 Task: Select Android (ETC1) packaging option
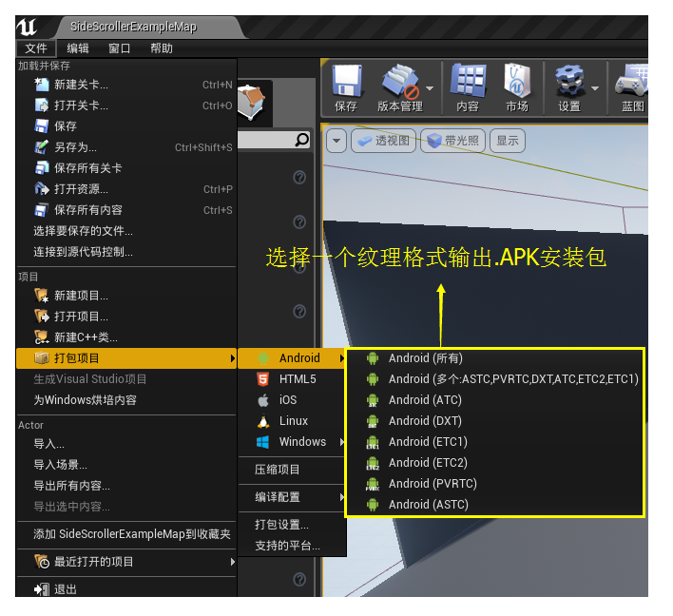(495, 442)
